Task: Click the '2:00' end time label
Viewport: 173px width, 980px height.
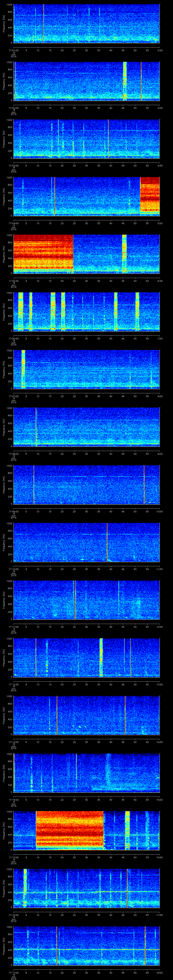Action: tap(160, 50)
